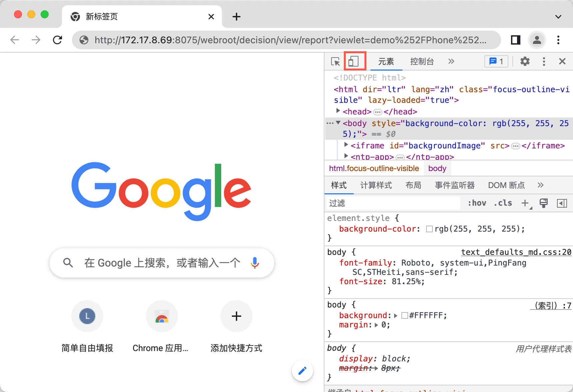This screenshot has width=573, height=392.
Task: Open a new tab with plus
Action: click(237, 17)
